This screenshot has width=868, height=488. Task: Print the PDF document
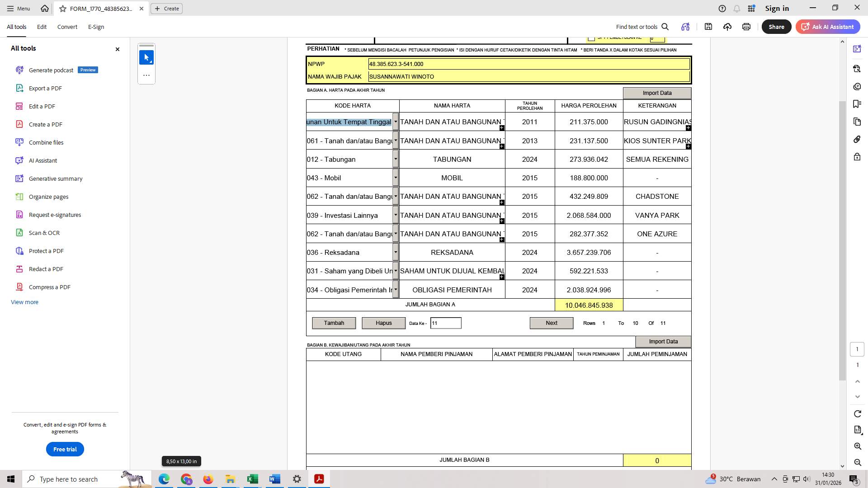tap(746, 27)
